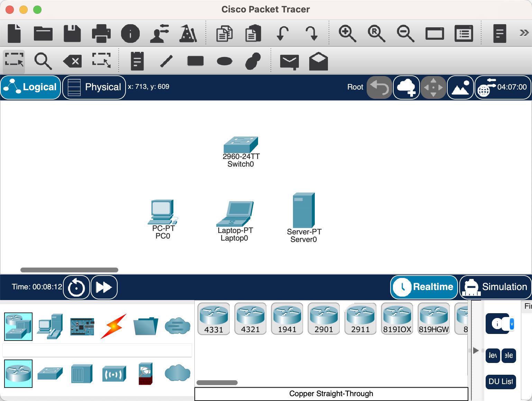
Task: Select the Switches subcategory
Action: click(50, 374)
